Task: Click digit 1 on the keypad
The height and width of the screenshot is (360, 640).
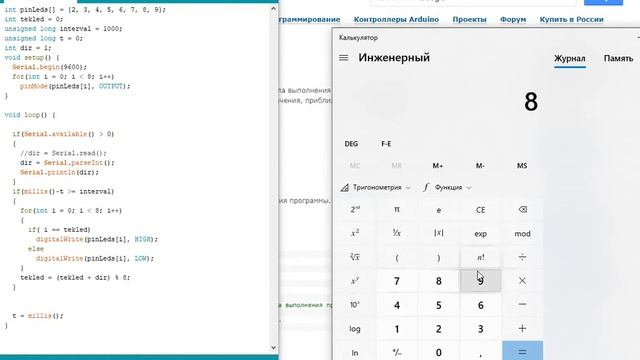Action: tap(397, 329)
